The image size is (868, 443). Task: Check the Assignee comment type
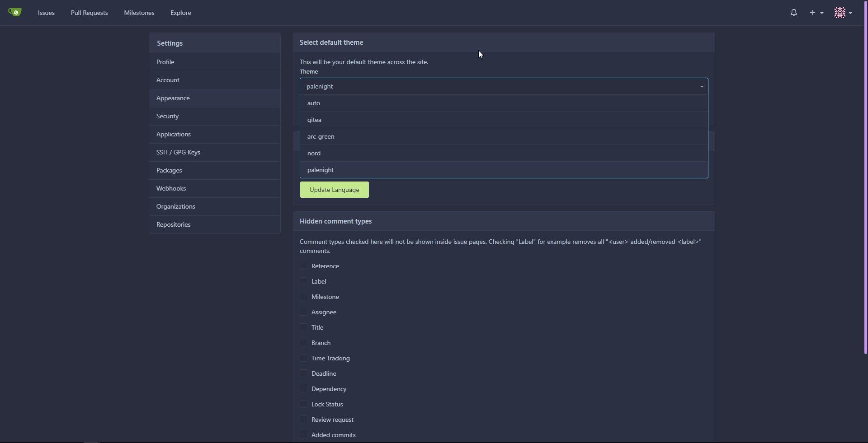tap(303, 312)
